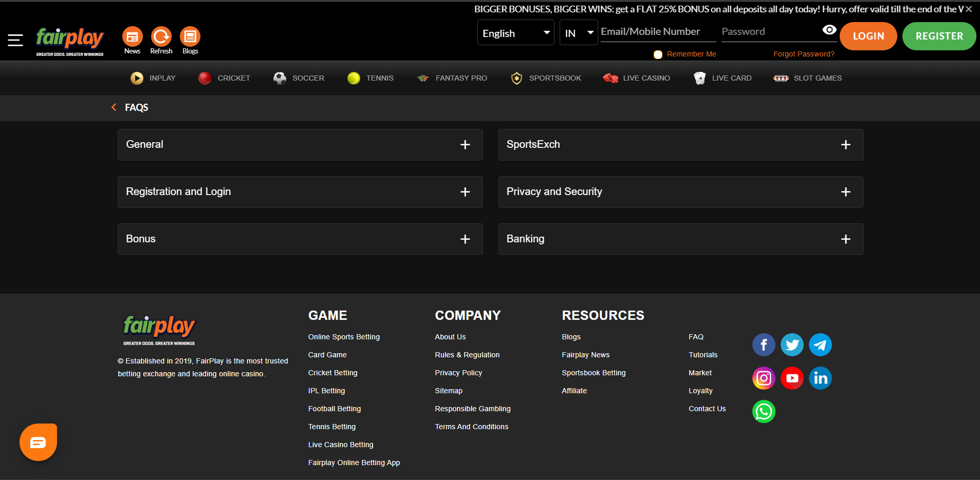980x480 pixels.
Task: Toggle password visibility eye icon
Action: (x=829, y=30)
